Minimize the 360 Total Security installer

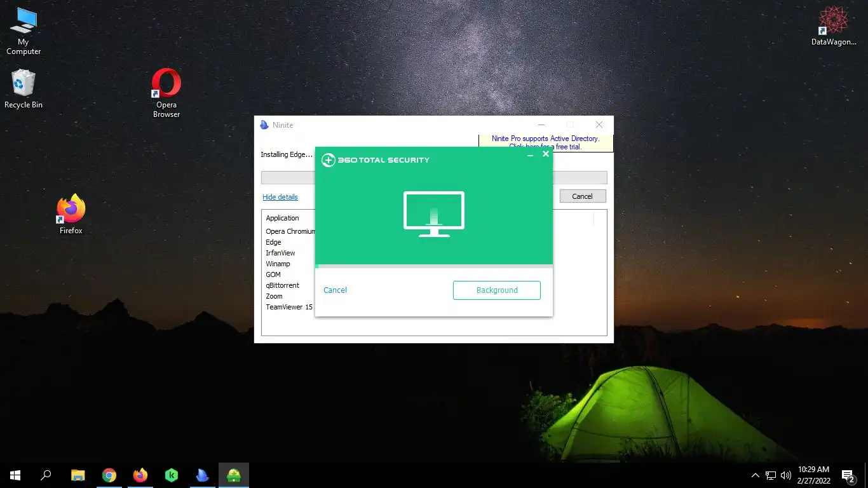click(530, 154)
